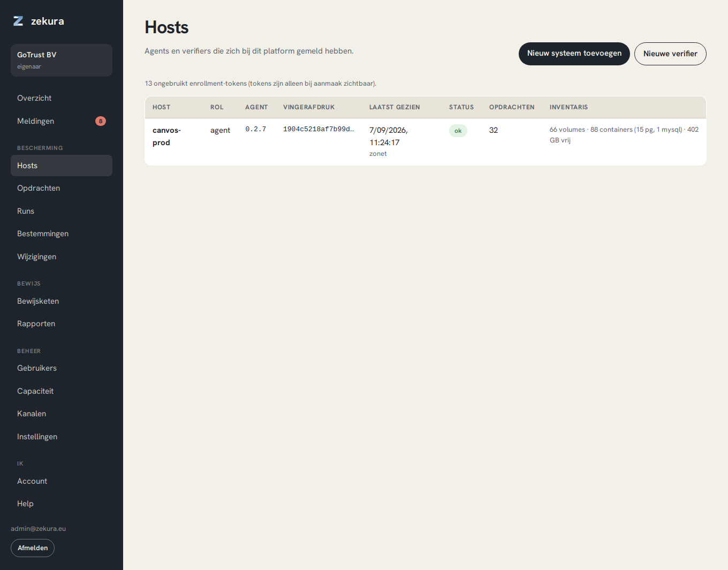Open the Help page
728x570 pixels.
click(62, 504)
